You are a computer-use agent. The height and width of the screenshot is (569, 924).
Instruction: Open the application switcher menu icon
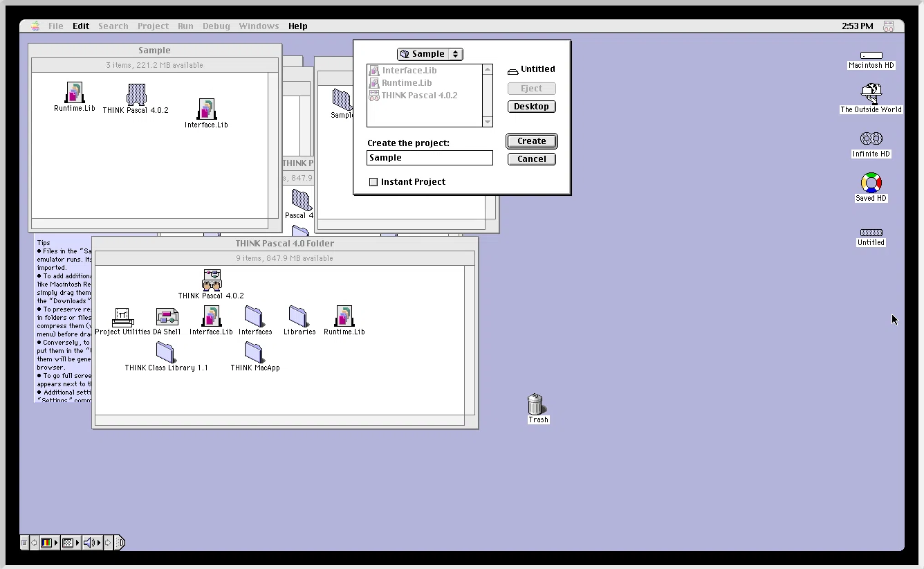(889, 26)
